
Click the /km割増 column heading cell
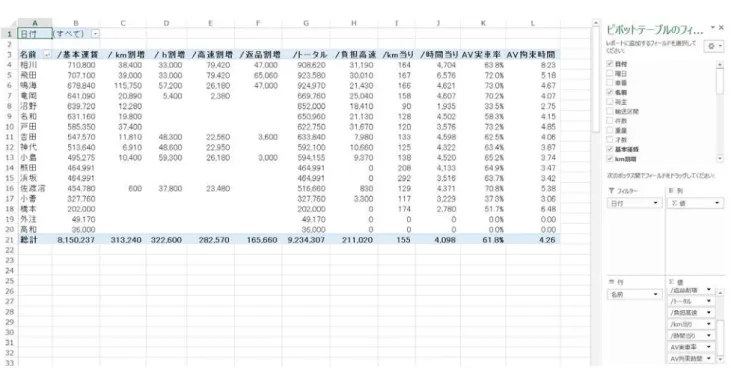click(123, 55)
